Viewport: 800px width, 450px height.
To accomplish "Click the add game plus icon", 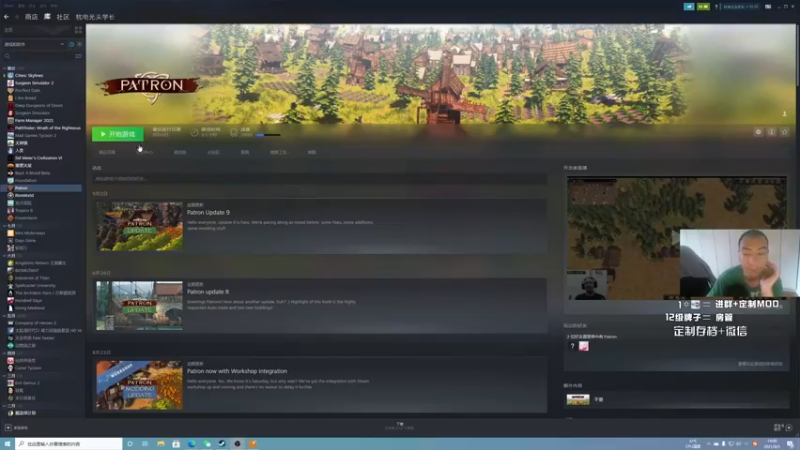I will coord(8,428).
